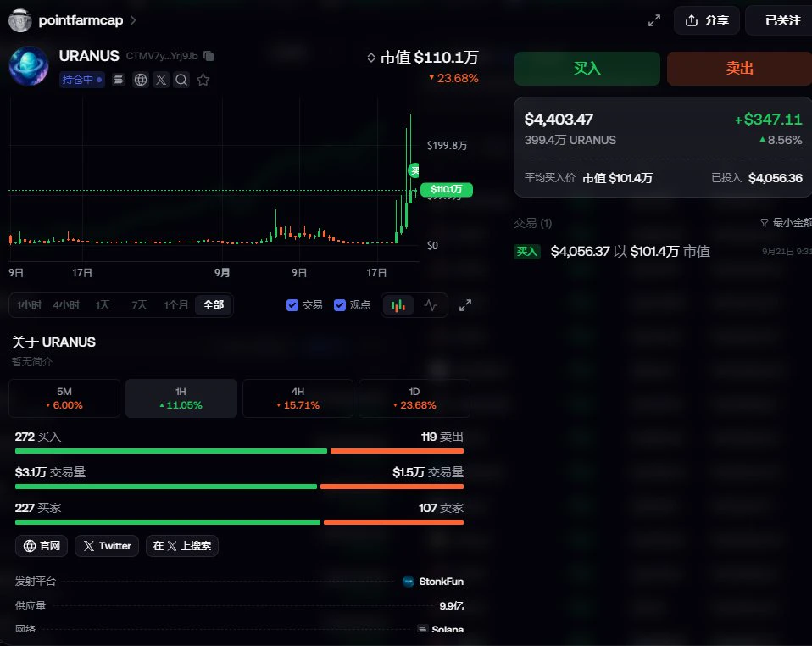Screen dimensions: 812x646
Task: Click the 23.68% drop under market cap
Action: point(453,78)
